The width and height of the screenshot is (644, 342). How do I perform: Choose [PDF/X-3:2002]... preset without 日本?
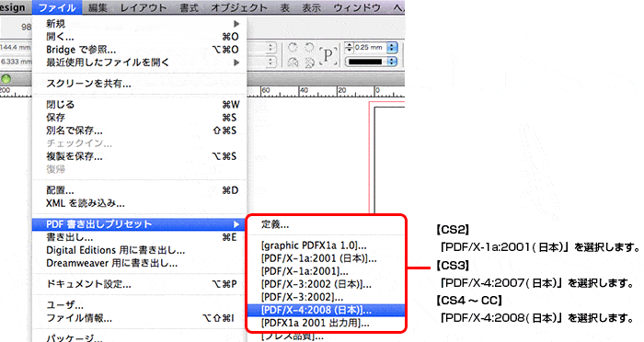[326, 297]
